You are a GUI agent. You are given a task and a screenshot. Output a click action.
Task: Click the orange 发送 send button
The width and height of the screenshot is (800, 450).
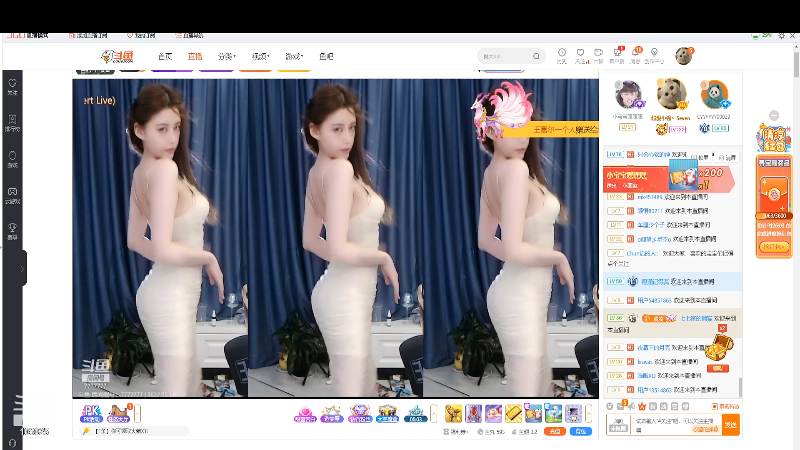[731, 424]
